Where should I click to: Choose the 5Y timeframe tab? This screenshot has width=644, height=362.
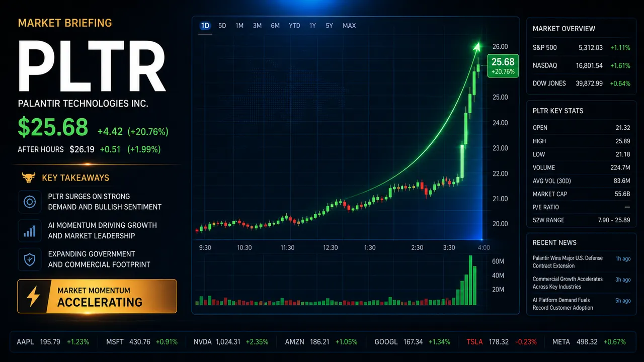tap(329, 26)
